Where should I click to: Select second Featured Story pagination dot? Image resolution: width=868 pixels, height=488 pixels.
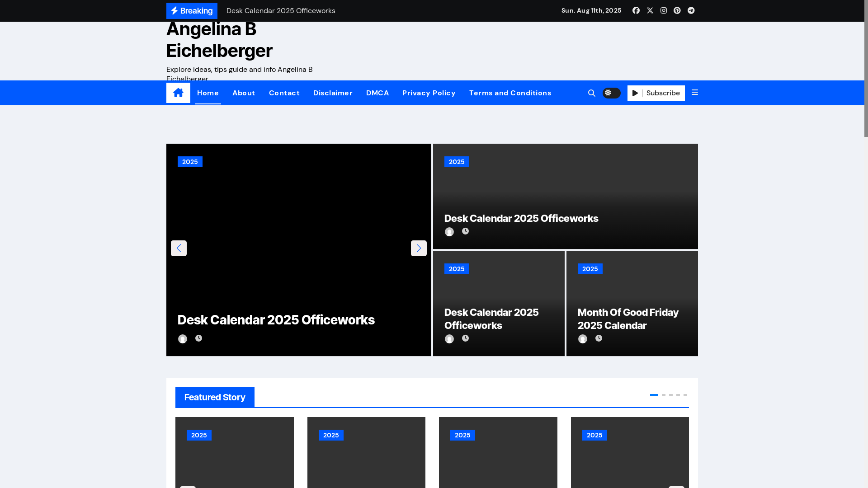coord(664,395)
